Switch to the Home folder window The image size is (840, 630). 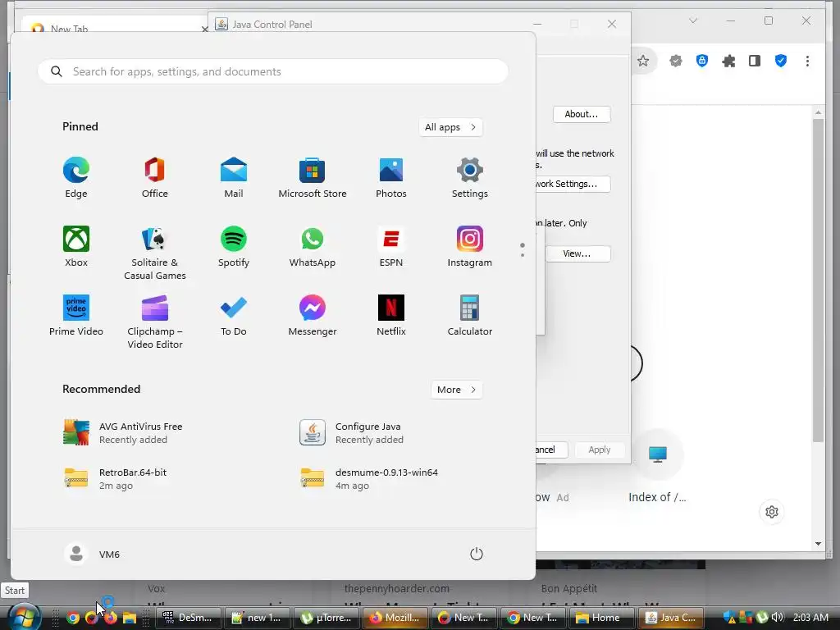click(x=601, y=618)
